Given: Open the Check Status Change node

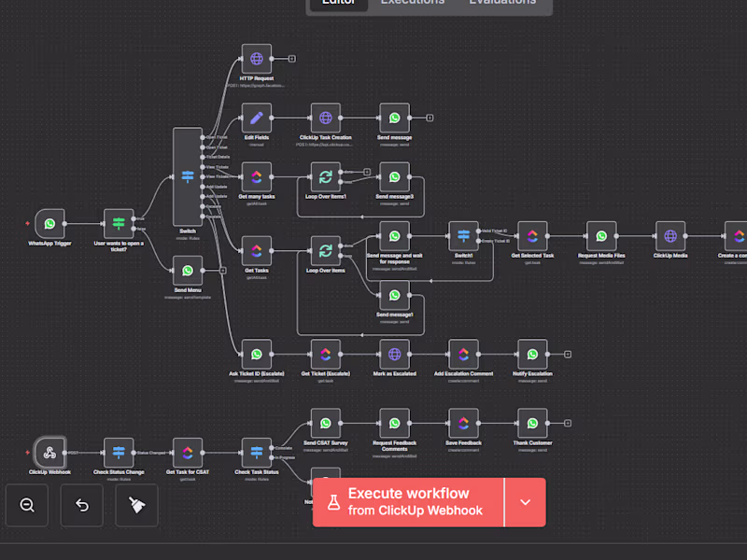Looking at the screenshot, I should (x=119, y=453).
